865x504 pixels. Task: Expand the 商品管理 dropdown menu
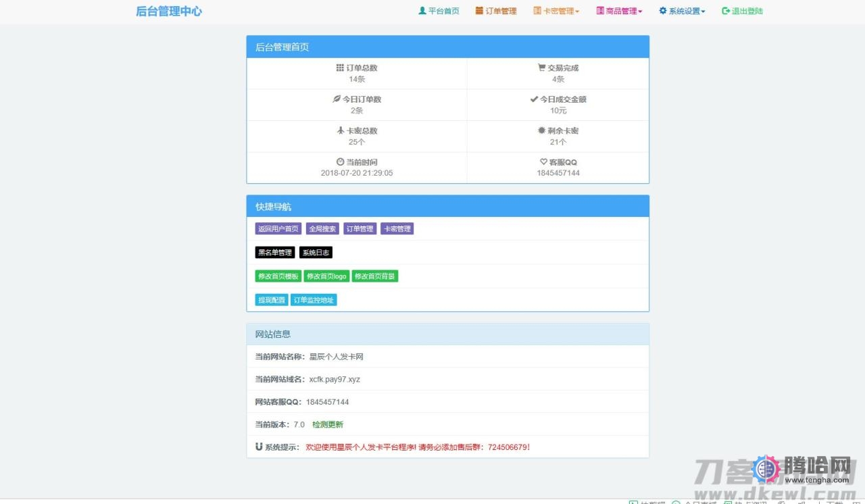619,11
